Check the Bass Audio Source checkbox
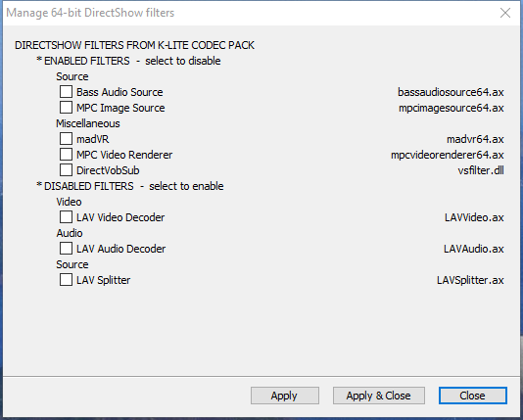The width and height of the screenshot is (523, 420). tap(66, 92)
